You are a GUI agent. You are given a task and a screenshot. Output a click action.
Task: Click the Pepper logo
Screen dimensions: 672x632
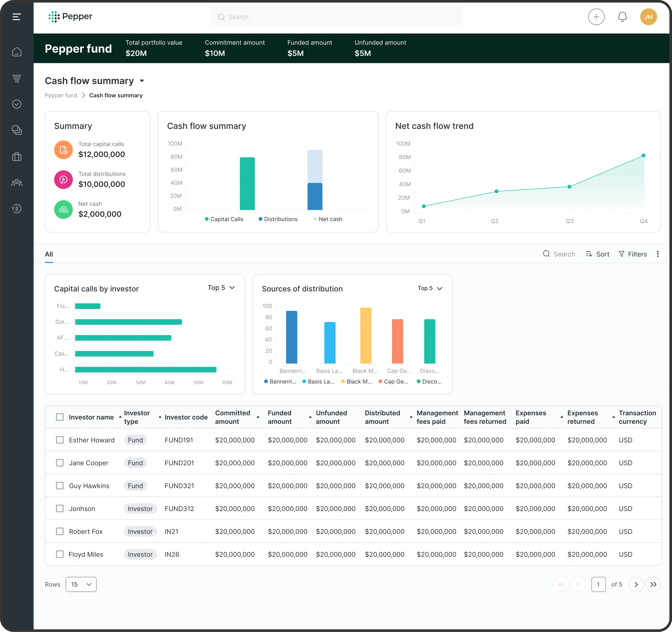tap(70, 17)
